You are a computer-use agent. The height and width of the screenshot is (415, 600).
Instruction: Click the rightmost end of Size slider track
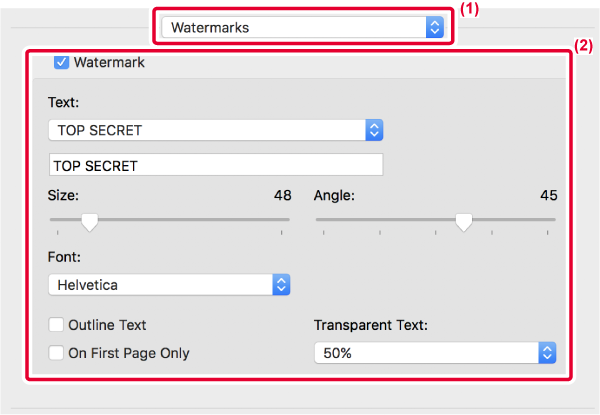288,220
